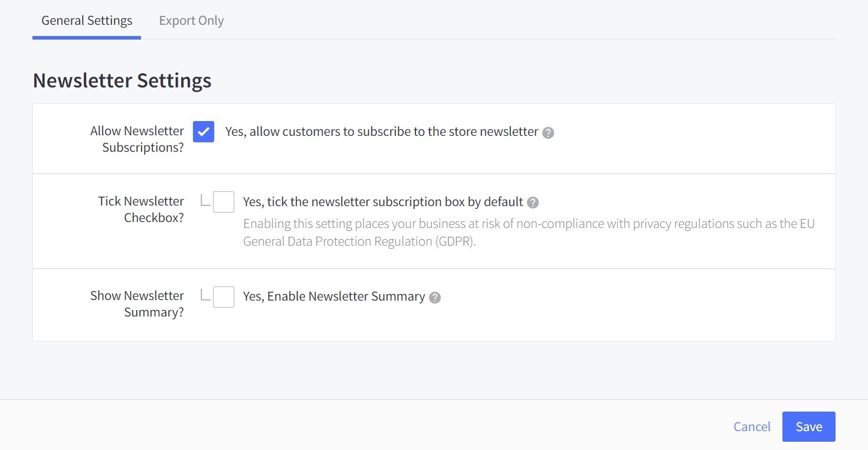Click the Cancel link
Viewport: 868px width, 450px height.
pyautogui.click(x=752, y=427)
